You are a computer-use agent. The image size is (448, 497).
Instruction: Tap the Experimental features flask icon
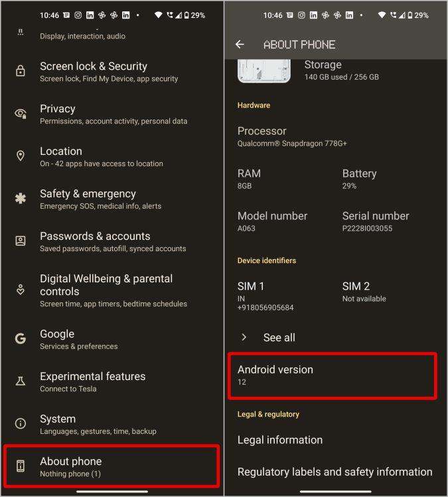click(x=21, y=381)
